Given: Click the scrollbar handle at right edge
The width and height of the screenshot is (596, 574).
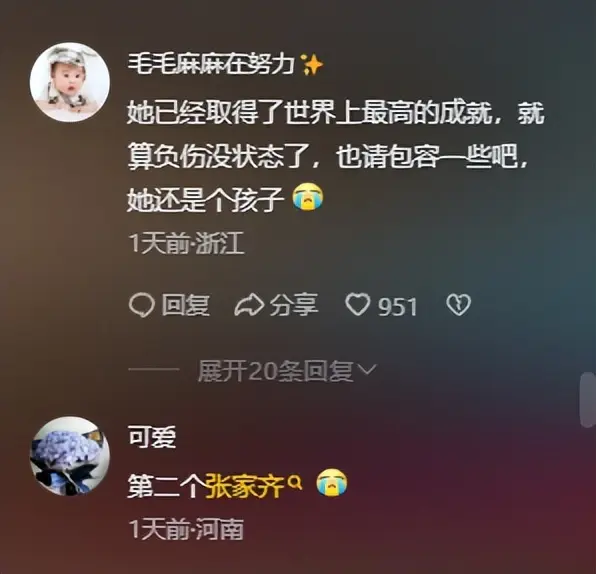Looking at the screenshot, I should tap(587, 400).
